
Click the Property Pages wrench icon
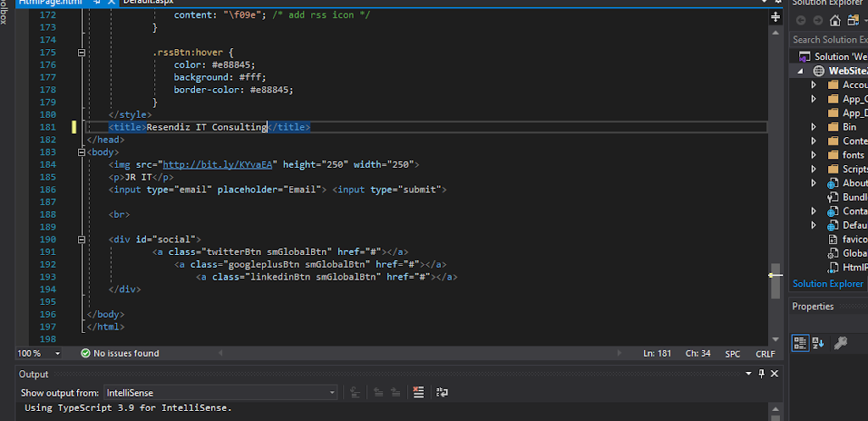click(840, 343)
